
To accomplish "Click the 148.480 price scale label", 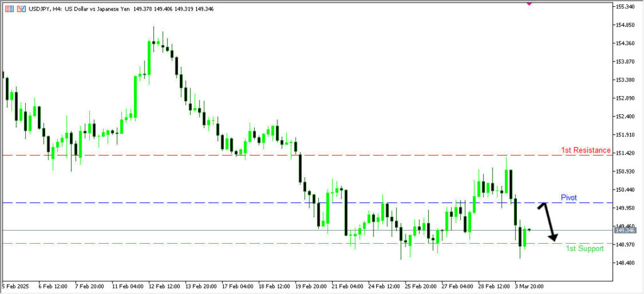I will coord(623,263).
